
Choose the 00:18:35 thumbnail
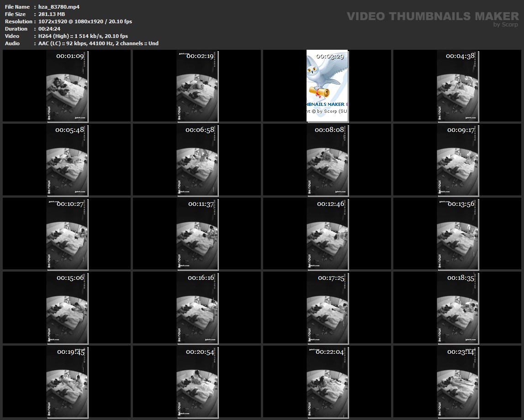coord(458,308)
